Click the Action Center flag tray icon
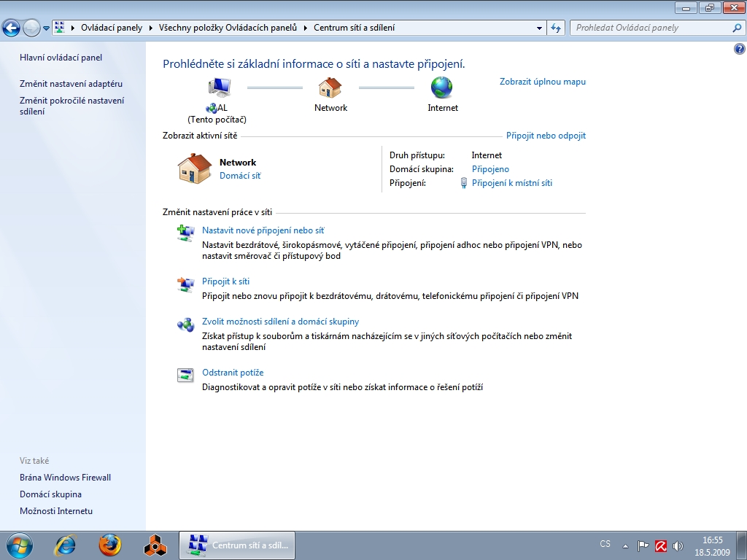Image resolution: width=747 pixels, height=560 pixels. pos(643,545)
